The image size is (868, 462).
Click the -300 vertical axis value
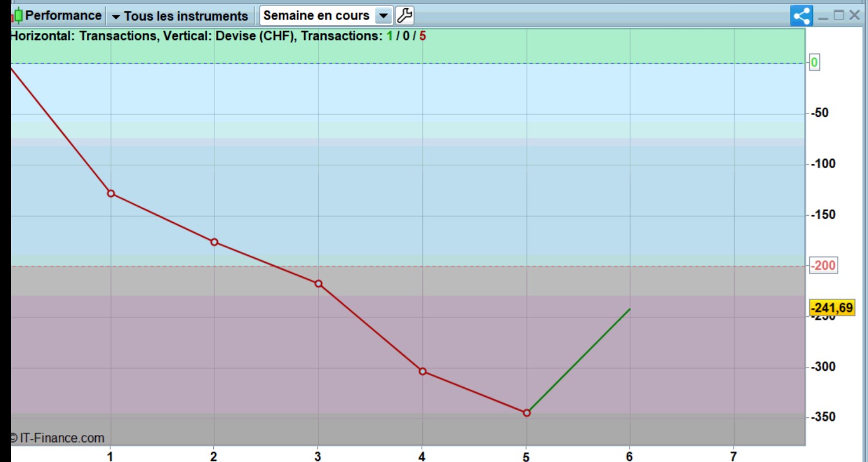click(x=823, y=366)
